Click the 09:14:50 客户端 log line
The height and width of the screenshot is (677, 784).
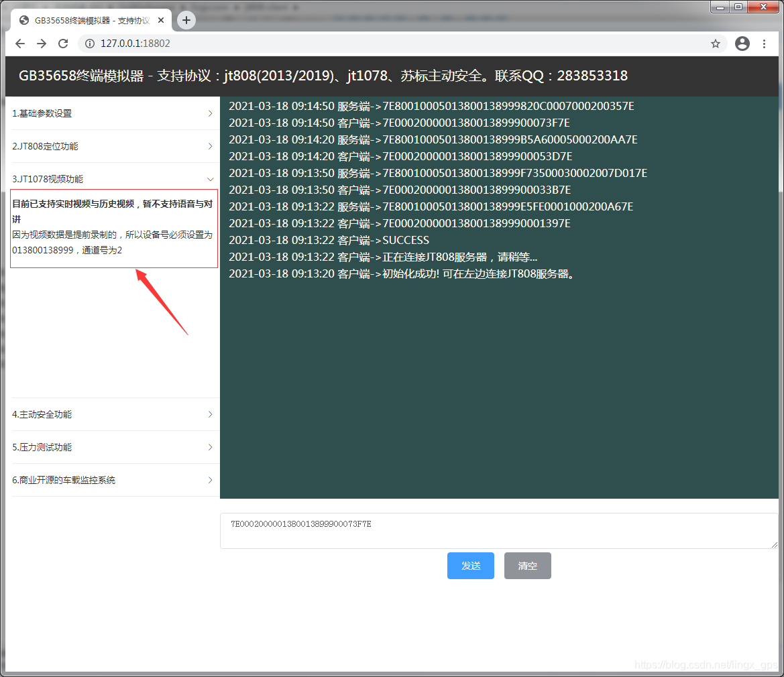tap(400, 123)
